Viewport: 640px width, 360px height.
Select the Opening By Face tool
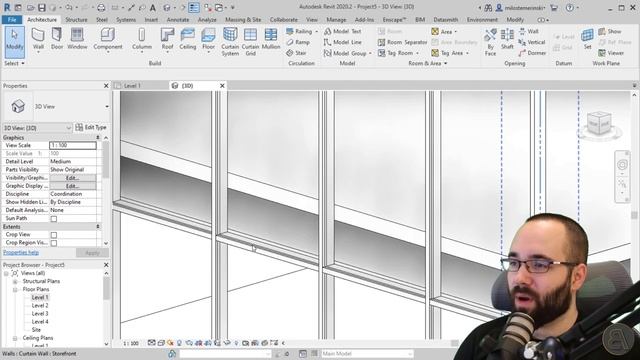pyautogui.click(x=490, y=42)
